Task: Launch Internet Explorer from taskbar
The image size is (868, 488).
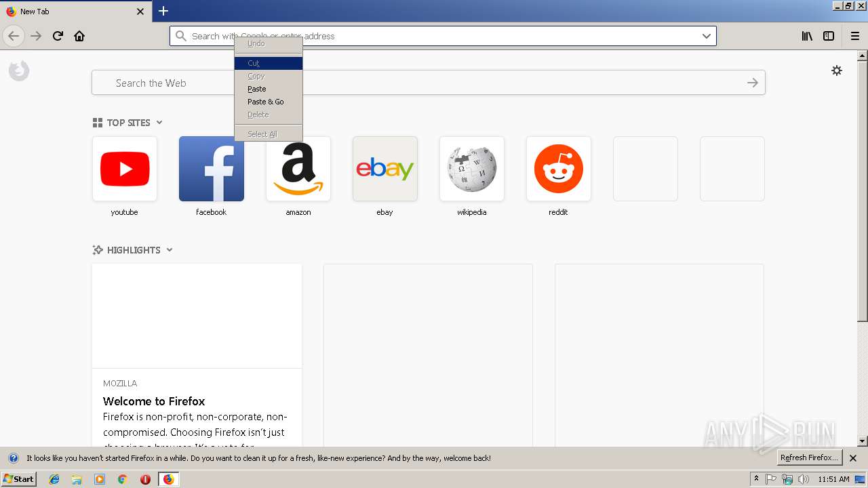Action: [54, 479]
